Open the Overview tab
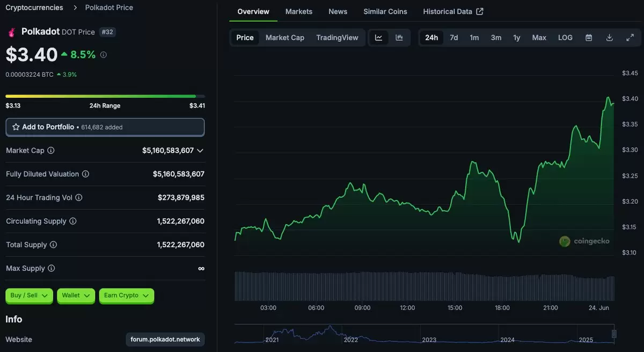The width and height of the screenshot is (644, 352). 253,11
